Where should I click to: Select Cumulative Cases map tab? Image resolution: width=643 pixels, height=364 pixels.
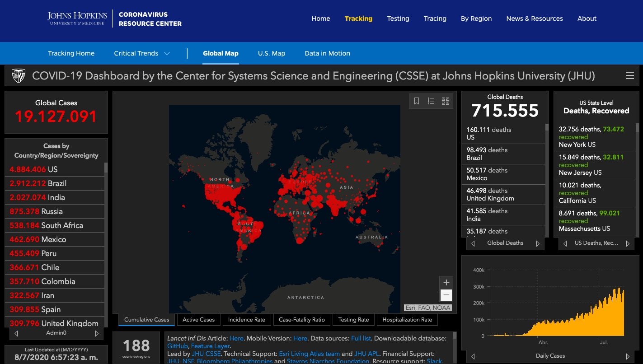(x=146, y=320)
